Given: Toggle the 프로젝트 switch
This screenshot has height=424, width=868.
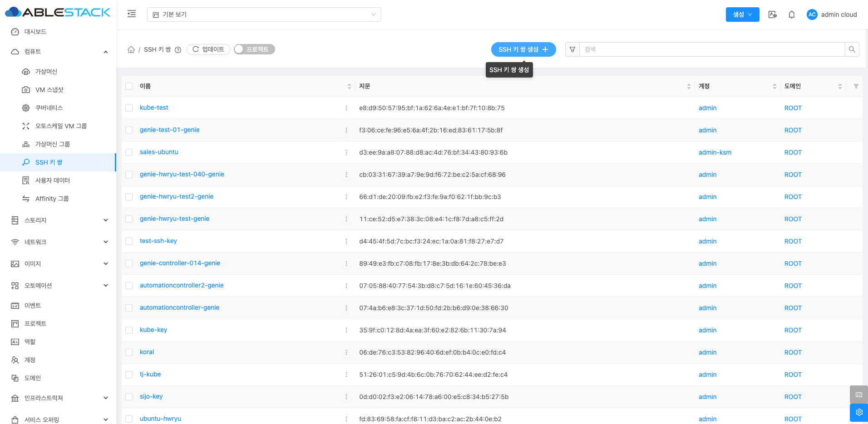Looking at the screenshot, I should (x=254, y=49).
